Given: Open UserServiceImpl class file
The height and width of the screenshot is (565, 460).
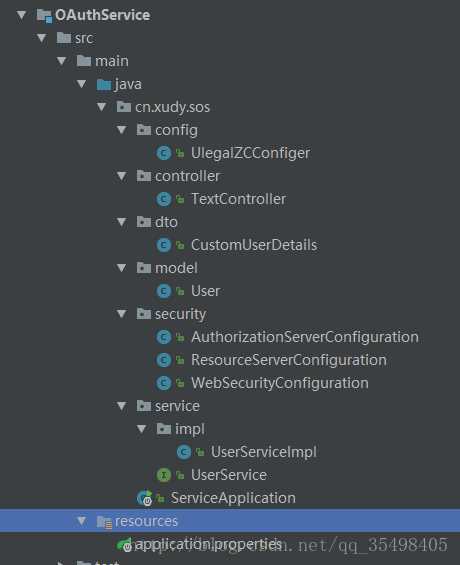Looking at the screenshot, I should tap(264, 452).
